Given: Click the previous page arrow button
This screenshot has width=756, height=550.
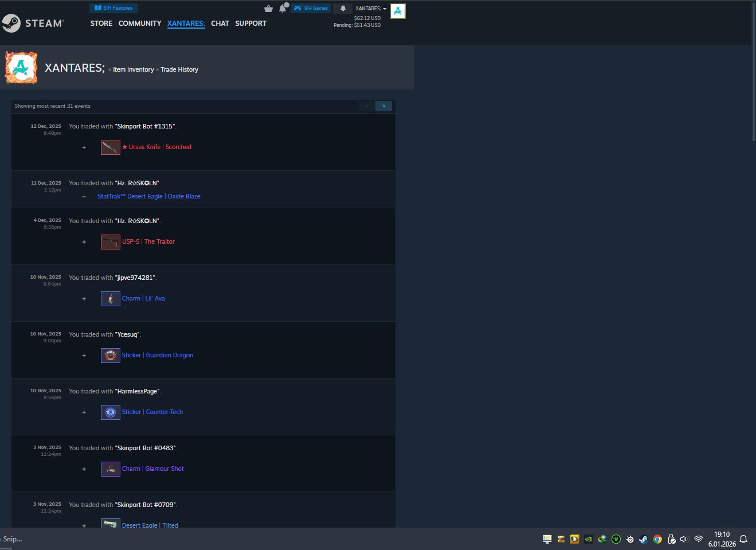Looking at the screenshot, I should tap(367, 106).
